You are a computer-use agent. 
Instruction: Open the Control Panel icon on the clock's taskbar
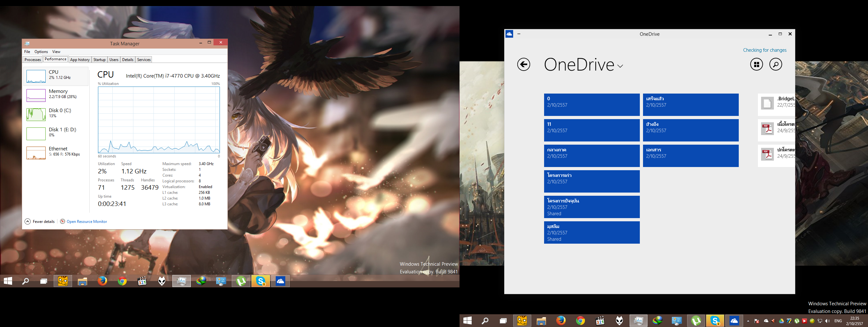(677, 321)
